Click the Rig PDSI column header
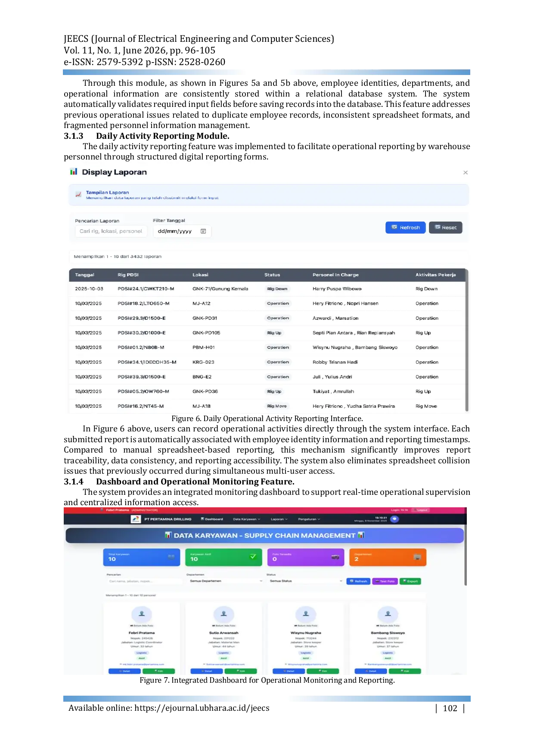This screenshot has width=534, height=756. (128, 275)
